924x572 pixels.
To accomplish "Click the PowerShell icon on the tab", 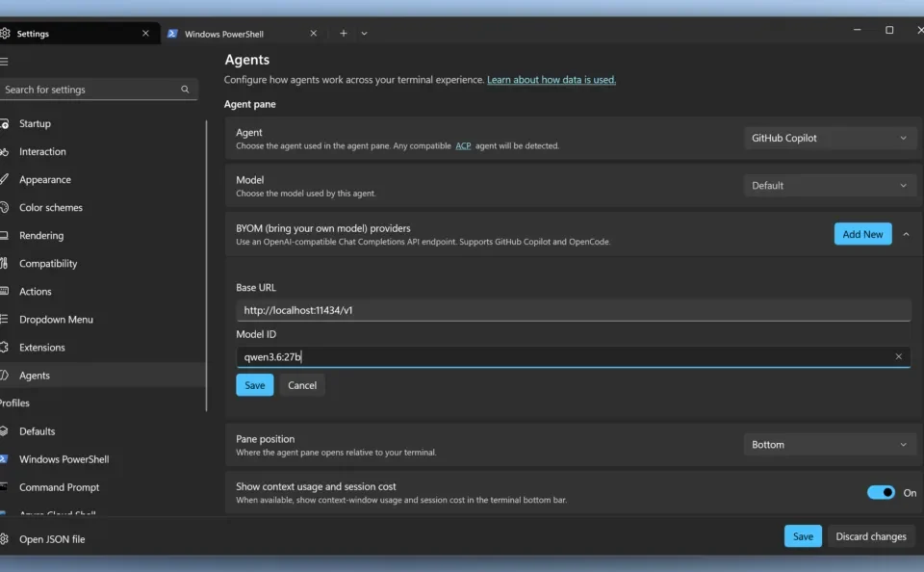I will 172,34.
